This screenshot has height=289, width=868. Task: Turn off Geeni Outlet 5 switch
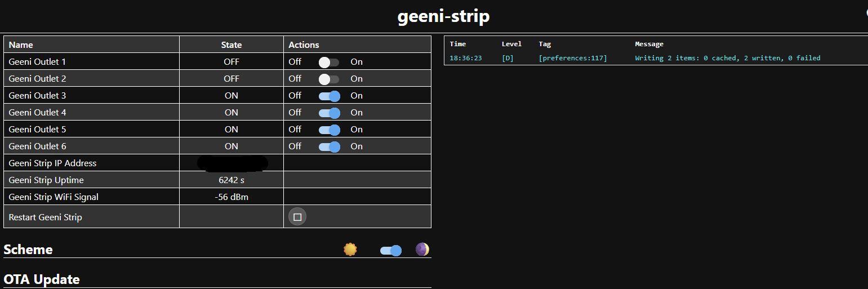point(329,130)
